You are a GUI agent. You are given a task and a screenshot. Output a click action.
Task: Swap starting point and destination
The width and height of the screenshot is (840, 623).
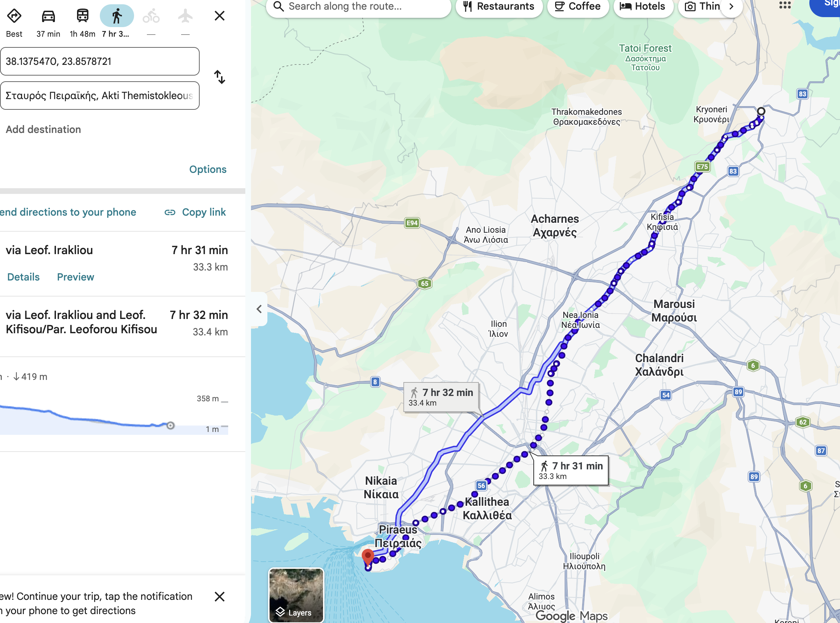pos(220,77)
